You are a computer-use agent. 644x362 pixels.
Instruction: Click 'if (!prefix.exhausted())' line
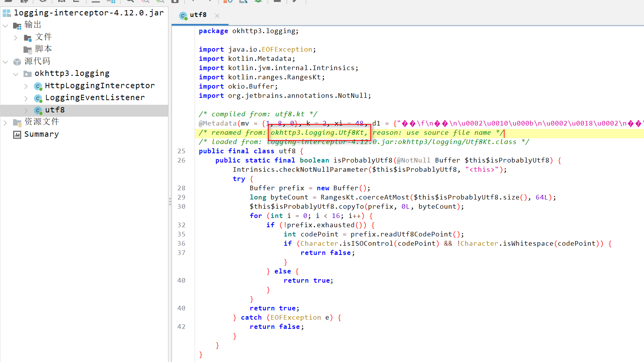(x=320, y=225)
